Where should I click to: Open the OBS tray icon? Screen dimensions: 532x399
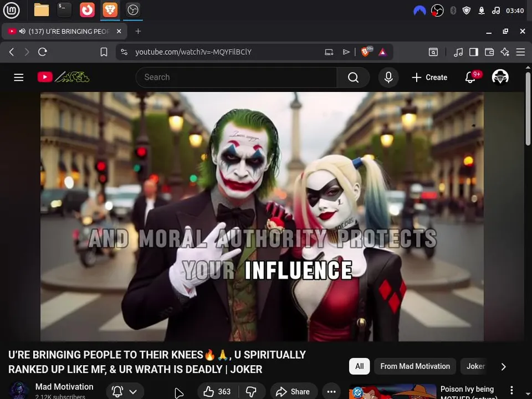437,11
